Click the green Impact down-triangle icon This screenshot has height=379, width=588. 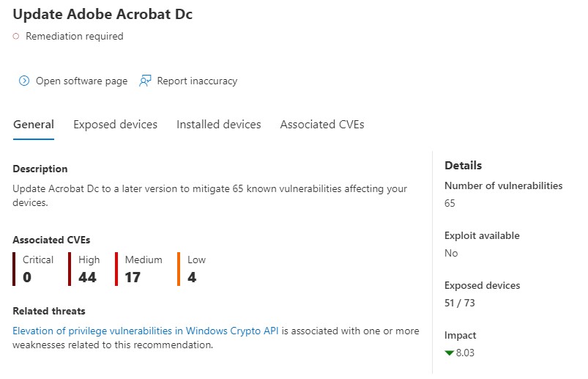[x=450, y=353]
